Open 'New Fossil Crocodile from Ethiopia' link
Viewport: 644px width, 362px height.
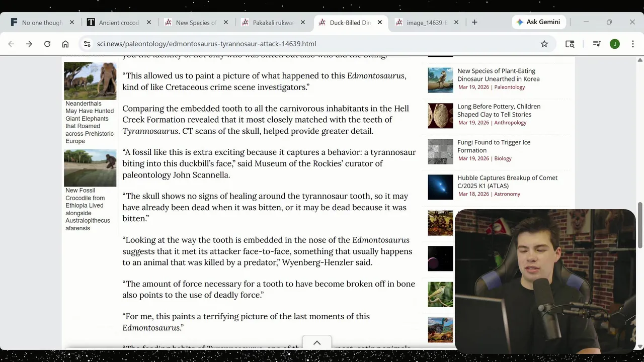click(88, 209)
